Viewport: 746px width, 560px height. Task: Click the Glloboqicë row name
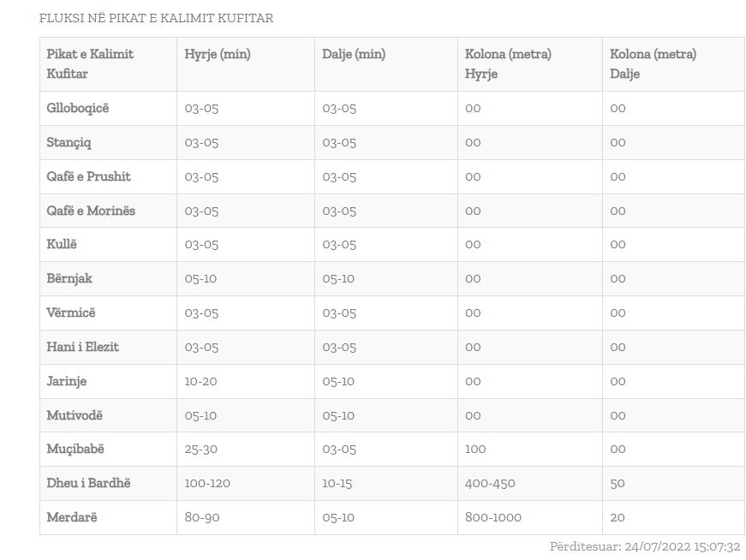(78, 108)
